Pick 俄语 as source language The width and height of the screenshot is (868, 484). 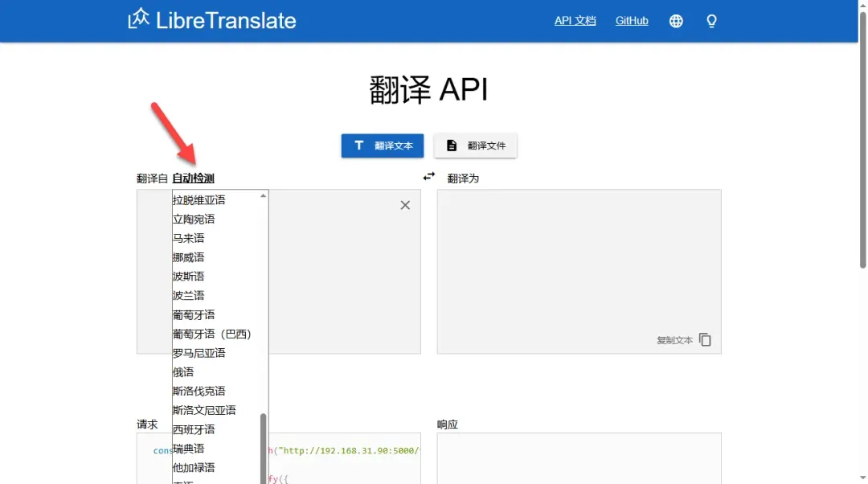(183, 372)
